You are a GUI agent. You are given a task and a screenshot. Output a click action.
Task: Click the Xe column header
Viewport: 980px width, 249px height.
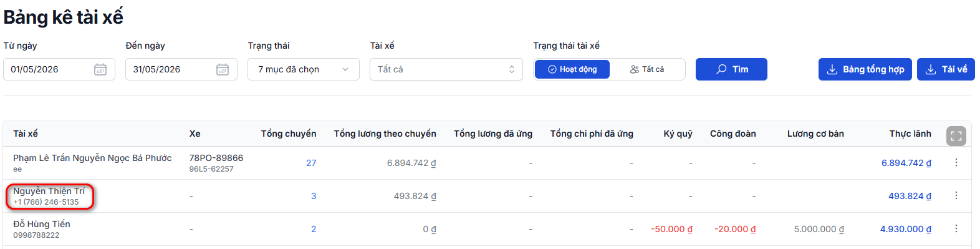[195, 134]
